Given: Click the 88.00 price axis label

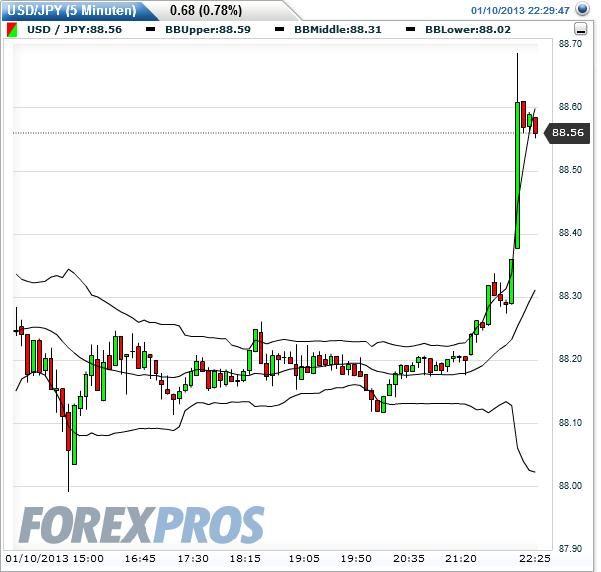Looking at the screenshot, I should click(x=570, y=486).
